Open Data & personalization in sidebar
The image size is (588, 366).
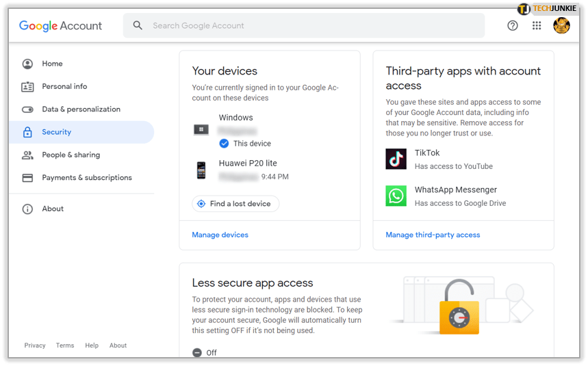coord(81,109)
